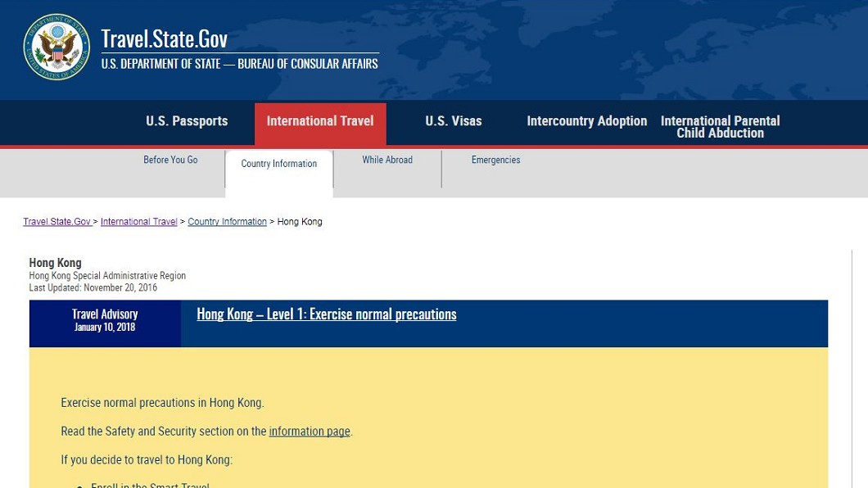Follow the Country Information breadcrumb link
Viewport: 868px width, 488px height.
click(x=227, y=221)
